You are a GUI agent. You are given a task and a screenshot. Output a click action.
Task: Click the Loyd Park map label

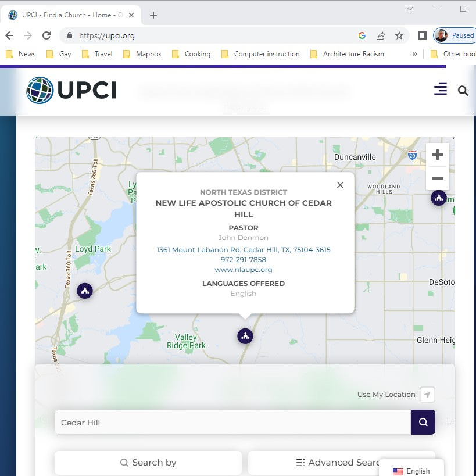pyautogui.click(x=93, y=249)
